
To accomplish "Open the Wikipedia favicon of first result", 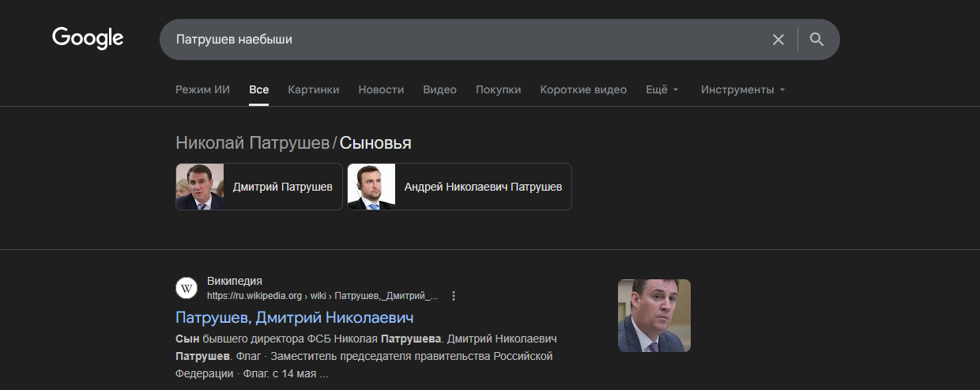I will (x=187, y=288).
